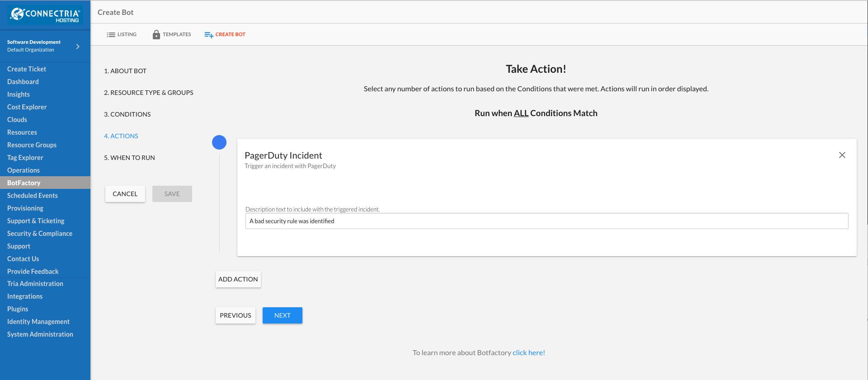Click the Templates lock icon
The height and width of the screenshot is (380, 868).
pos(156,34)
